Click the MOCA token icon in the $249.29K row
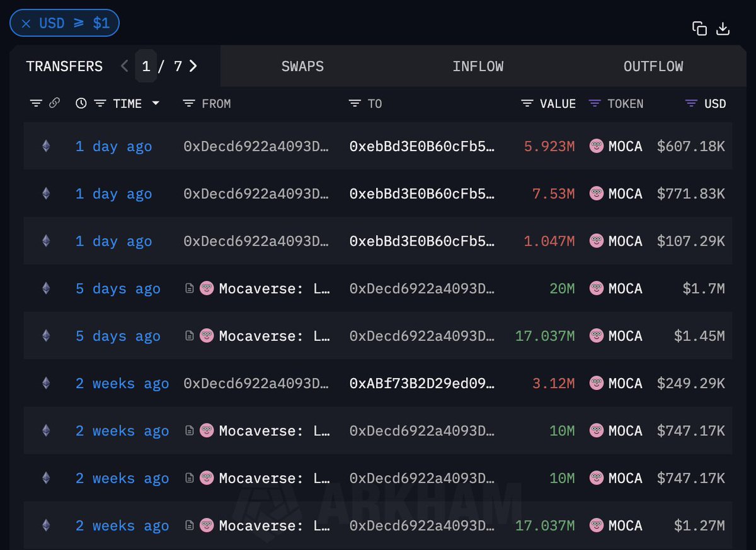 click(x=596, y=383)
